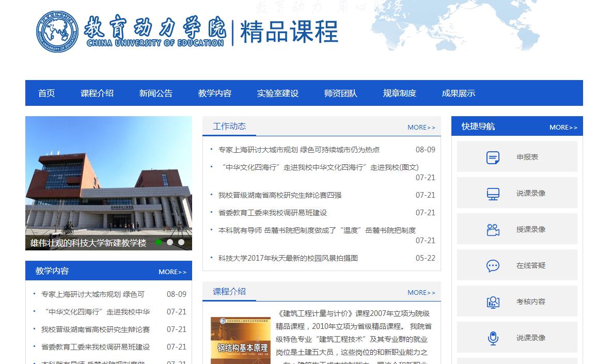Open 考核内容 using its projector icon
The height and width of the screenshot is (364, 597).
point(494,301)
